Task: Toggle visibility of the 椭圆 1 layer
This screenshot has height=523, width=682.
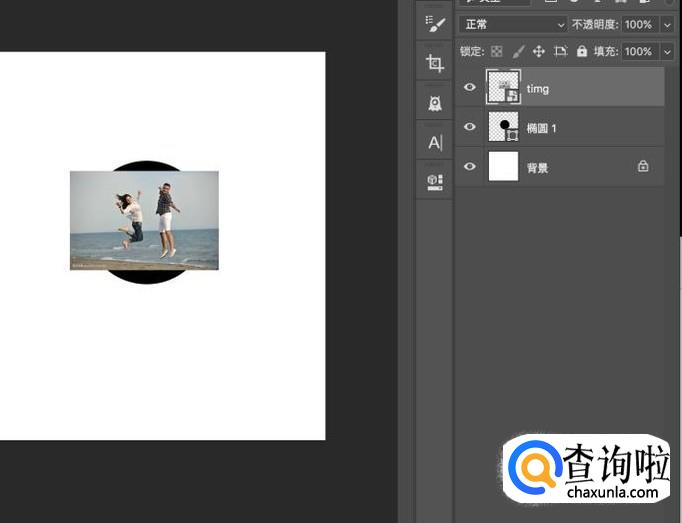Action: [470, 127]
